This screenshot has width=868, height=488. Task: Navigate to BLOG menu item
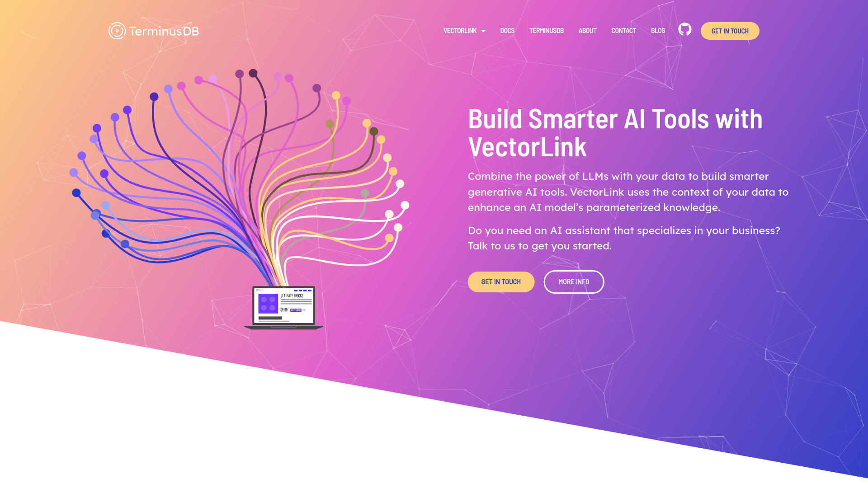(658, 30)
